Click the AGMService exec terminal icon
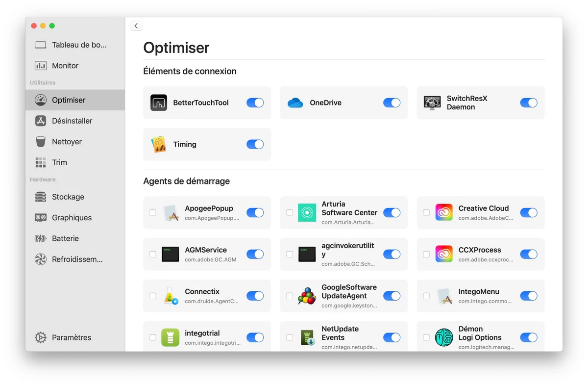 click(171, 254)
